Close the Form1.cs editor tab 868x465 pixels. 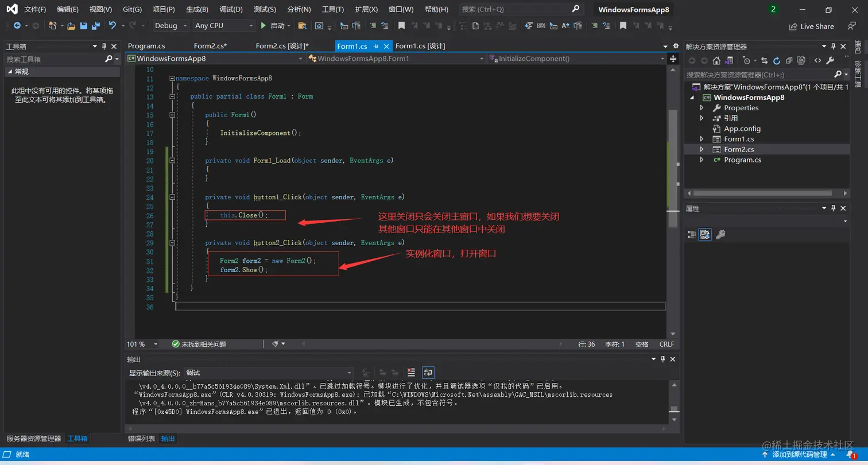(x=386, y=46)
